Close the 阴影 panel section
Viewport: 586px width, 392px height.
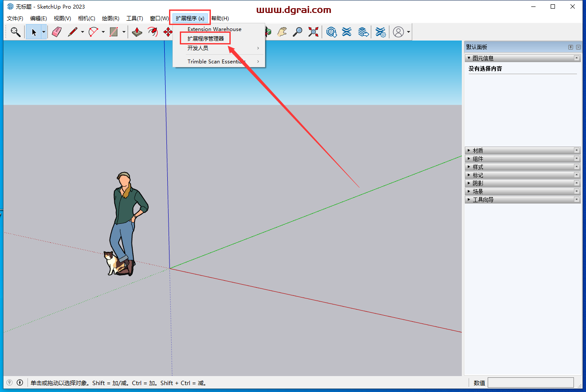pyautogui.click(x=577, y=183)
